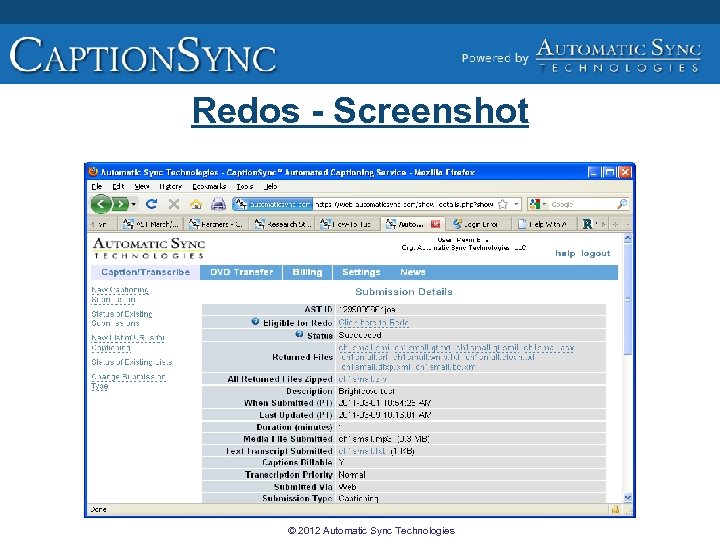Click the status bar security lock icon
Screen dimensions: 720x540
click(x=615, y=509)
